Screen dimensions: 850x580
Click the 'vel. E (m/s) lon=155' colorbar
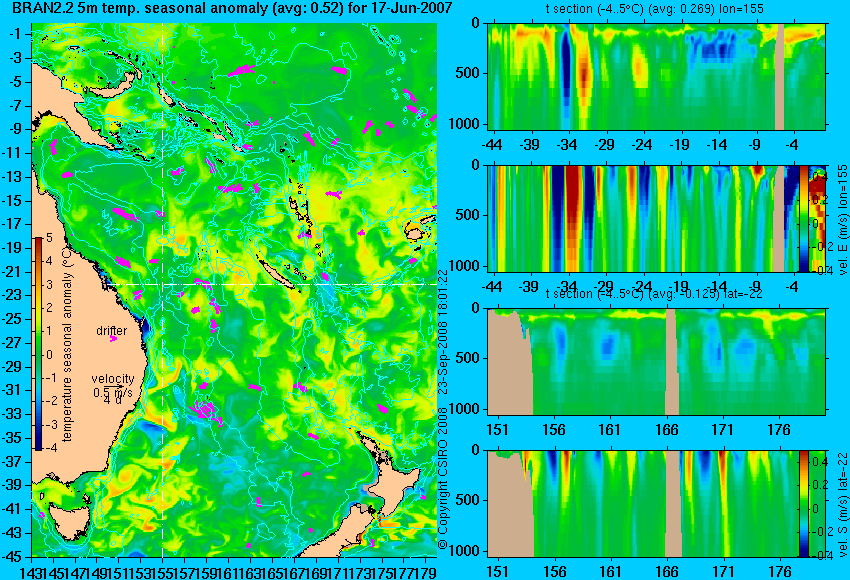pyautogui.click(x=804, y=219)
